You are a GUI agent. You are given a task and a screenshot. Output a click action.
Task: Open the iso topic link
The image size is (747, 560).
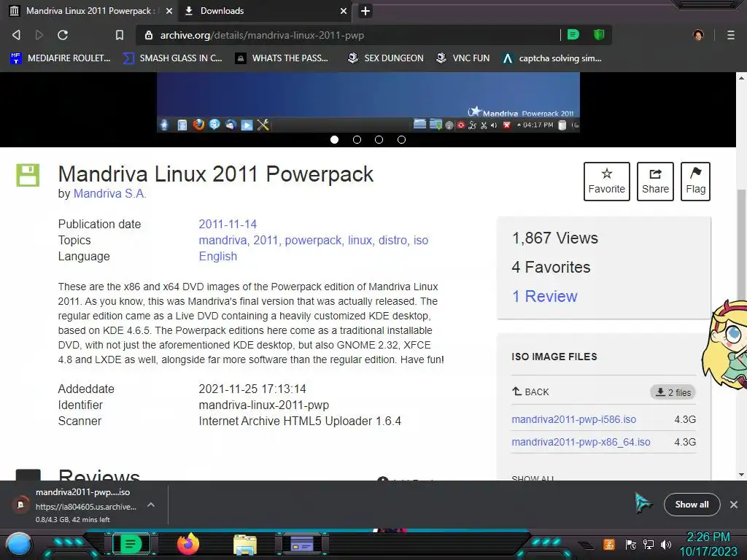(421, 240)
